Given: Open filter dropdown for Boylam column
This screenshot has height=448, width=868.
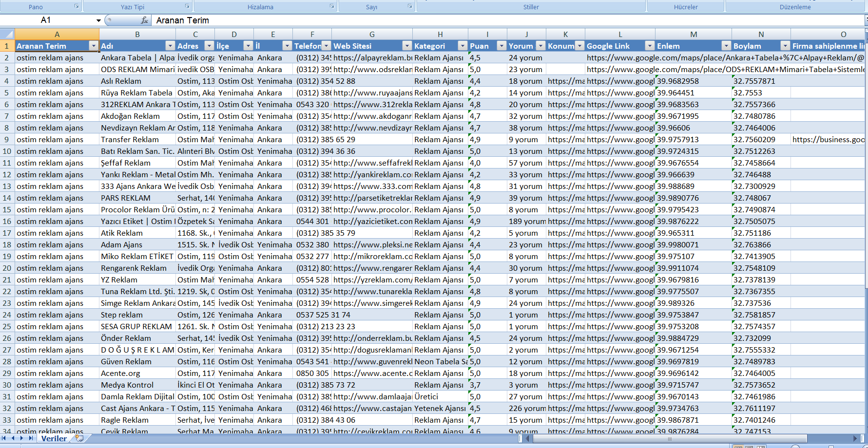Looking at the screenshot, I should pyautogui.click(x=785, y=46).
